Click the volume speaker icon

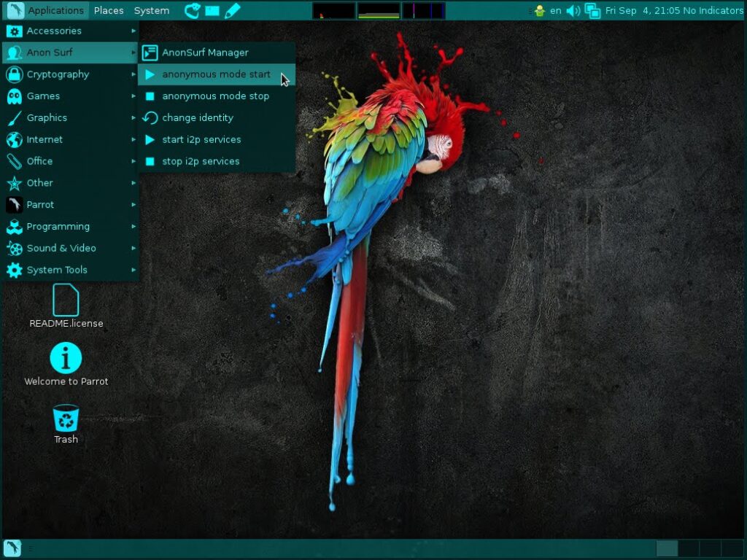pos(573,10)
